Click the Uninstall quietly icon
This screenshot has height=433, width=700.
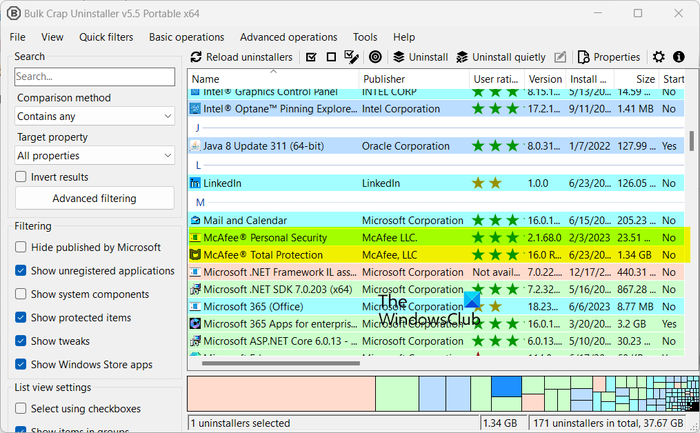462,57
